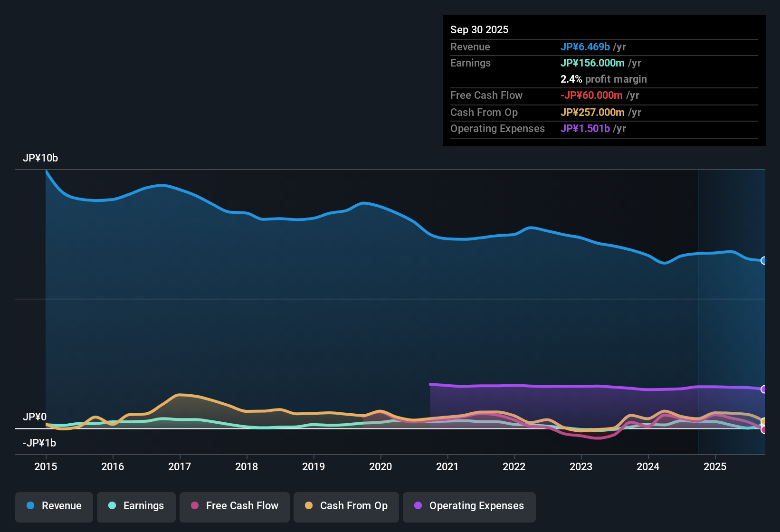Image resolution: width=780 pixels, height=532 pixels.
Task: Click the JP¥10b axis label
Action: click(41, 158)
